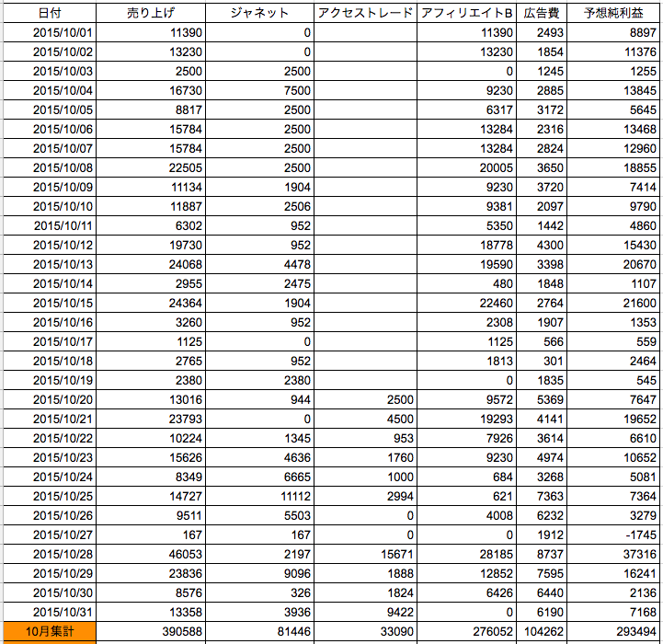Screen dimensions: 663x644
Task: Select the date cell 2015/10/31
Action: click(50, 613)
